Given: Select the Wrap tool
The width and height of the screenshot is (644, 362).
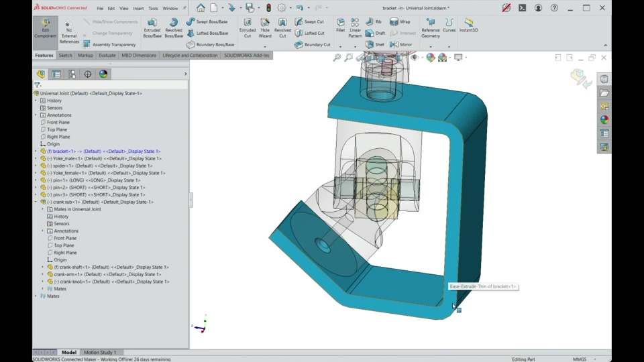Looking at the screenshot, I should coord(400,21).
